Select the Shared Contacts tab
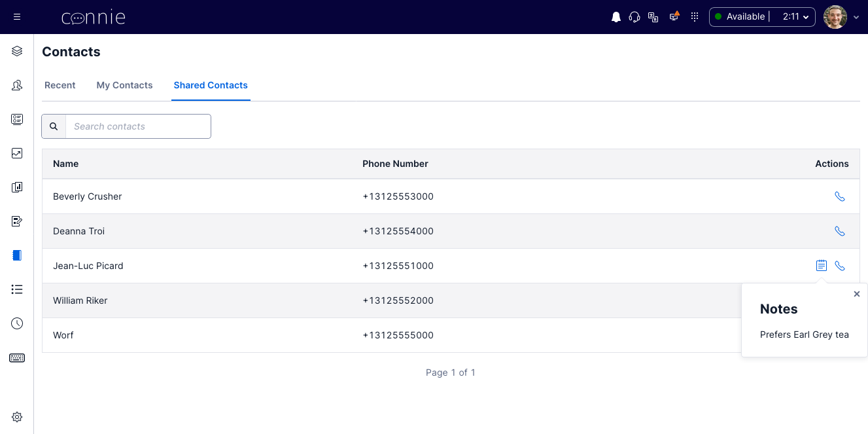Image resolution: width=868 pixels, height=434 pixels. point(211,85)
